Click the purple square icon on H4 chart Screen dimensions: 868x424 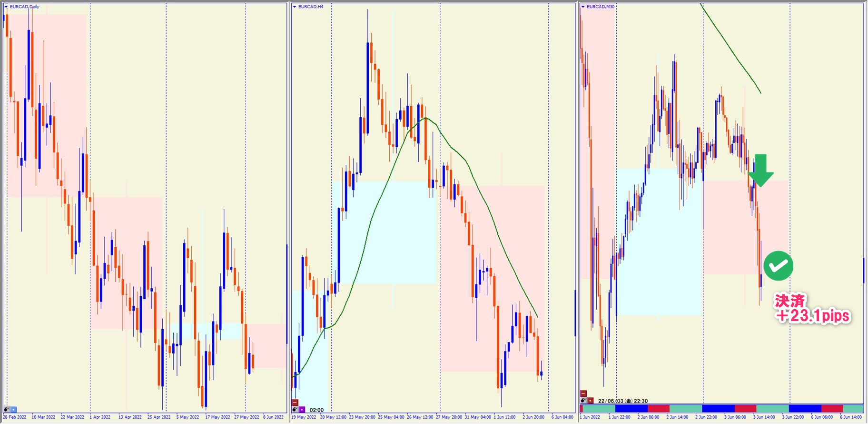(x=302, y=410)
